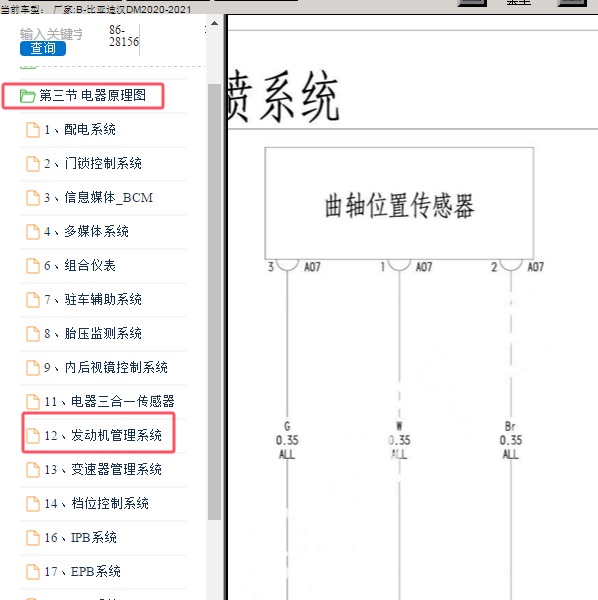Click connector pin 3 A07 label
598x600 pixels.
pyautogui.click(x=293, y=267)
